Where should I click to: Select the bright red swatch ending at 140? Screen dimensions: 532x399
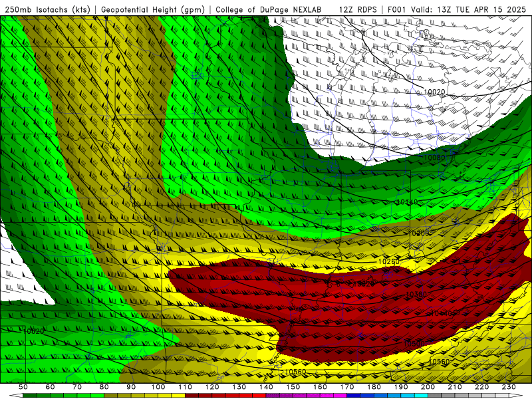259,396
